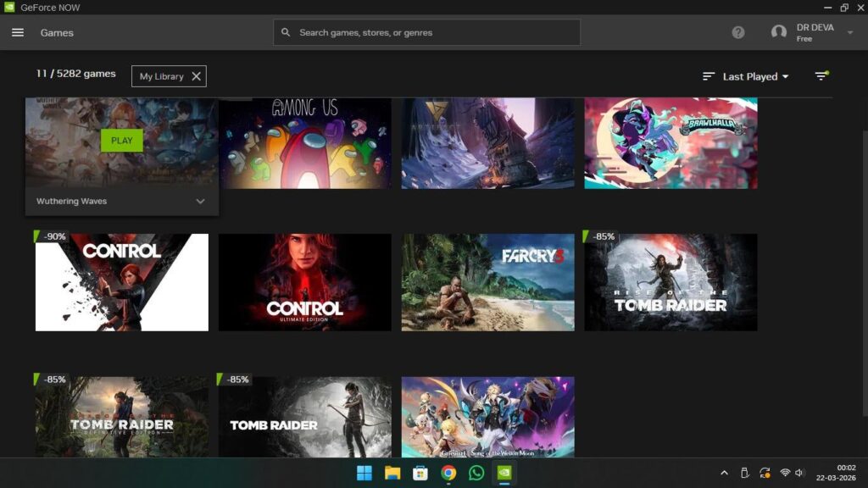Open the Far Cry 3 tile
This screenshot has height=488, width=868.
pyautogui.click(x=487, y=282)
